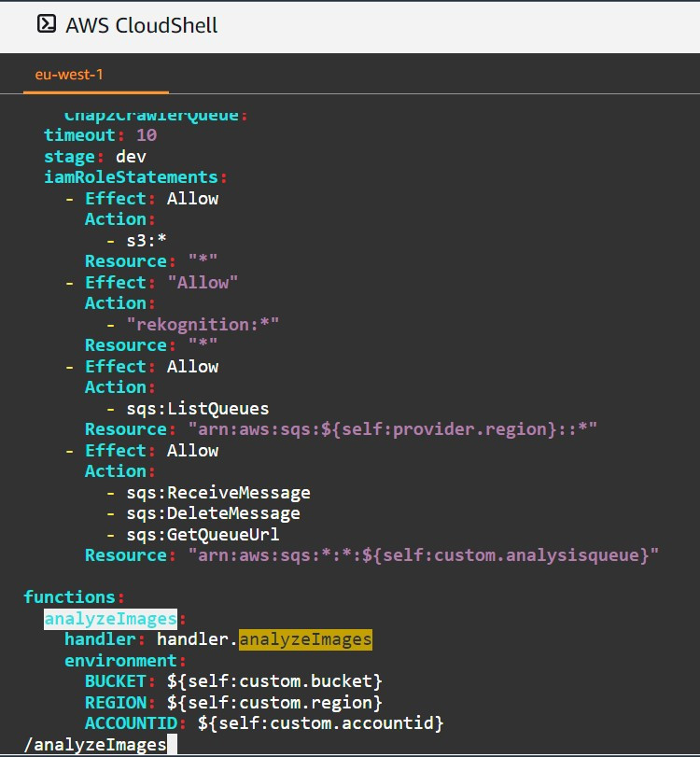The height and width of the screenshot is (757, 700).
Task: Click the "rekognition:*" action string
Action: click(x=203, y=324)
